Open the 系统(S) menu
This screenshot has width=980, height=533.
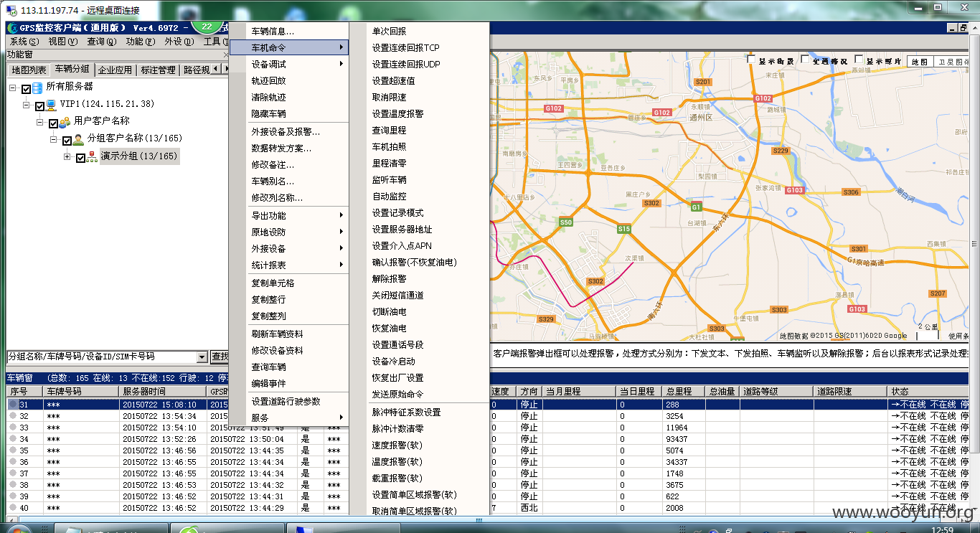click(x=24, y=42)
